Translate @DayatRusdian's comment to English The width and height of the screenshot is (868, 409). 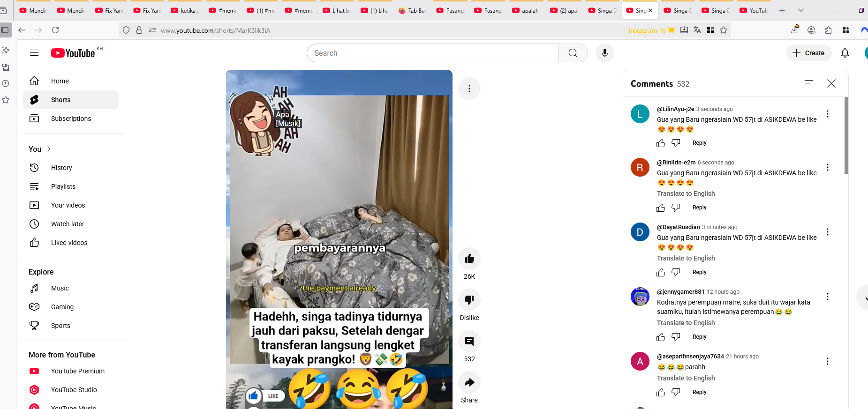pos(686,258)
